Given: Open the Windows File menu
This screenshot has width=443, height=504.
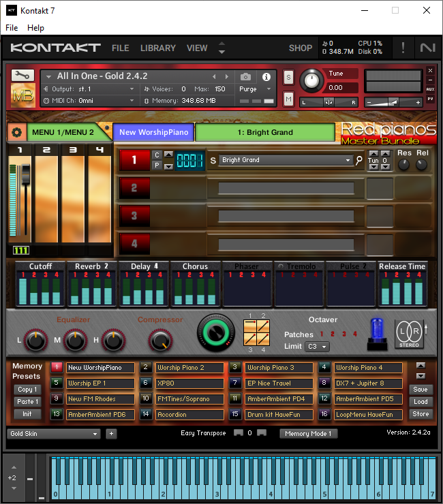Looking at the screenshot, I should (x=12, y=28).
